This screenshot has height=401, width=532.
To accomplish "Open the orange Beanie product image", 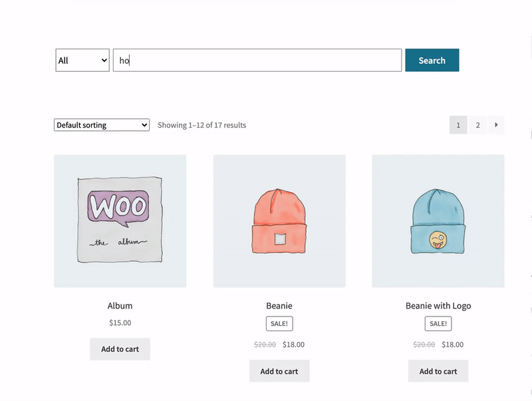I will coord(279,221).
